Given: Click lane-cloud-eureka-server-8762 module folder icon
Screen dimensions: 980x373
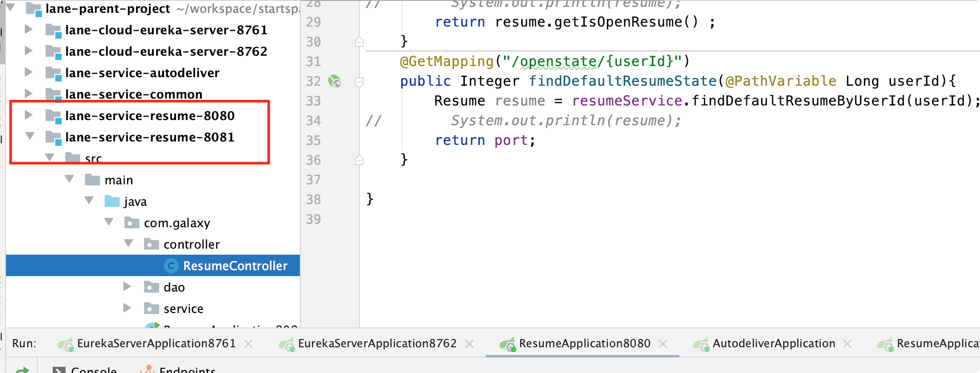Looking at the screenshot, I should point(54,51).
